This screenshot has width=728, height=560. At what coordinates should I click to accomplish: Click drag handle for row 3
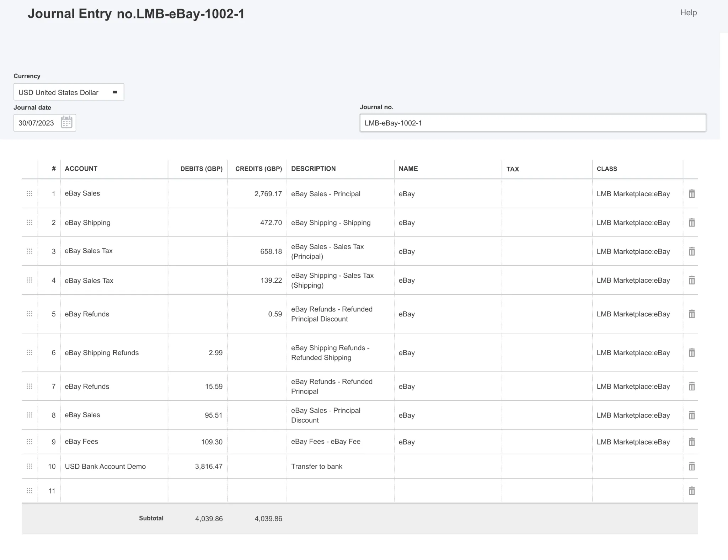click(x=30, y=251)
